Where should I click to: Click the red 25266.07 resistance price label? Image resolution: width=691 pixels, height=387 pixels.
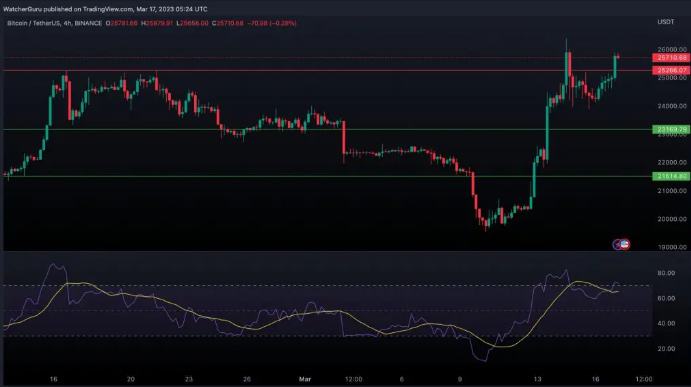(x=671, y=71)
